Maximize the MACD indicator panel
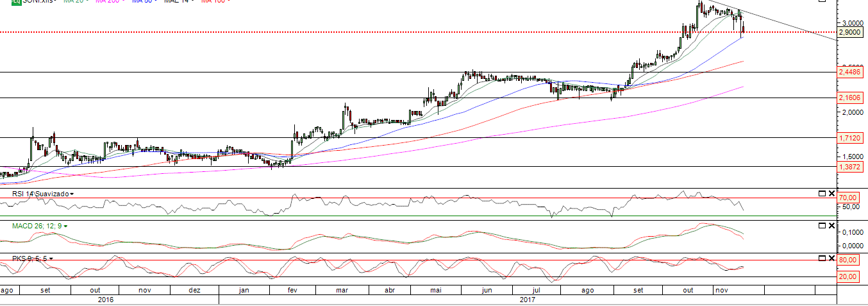 (822, 225)
